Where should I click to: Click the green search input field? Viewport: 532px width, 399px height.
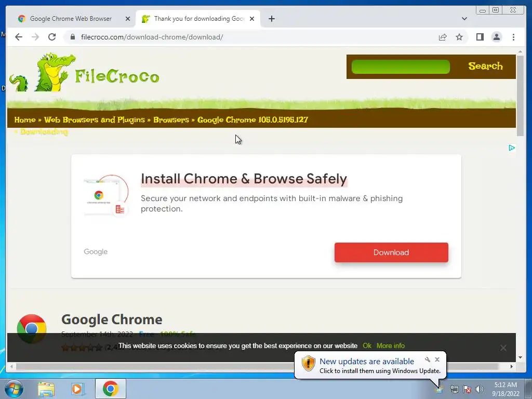(x=401, y=66)
